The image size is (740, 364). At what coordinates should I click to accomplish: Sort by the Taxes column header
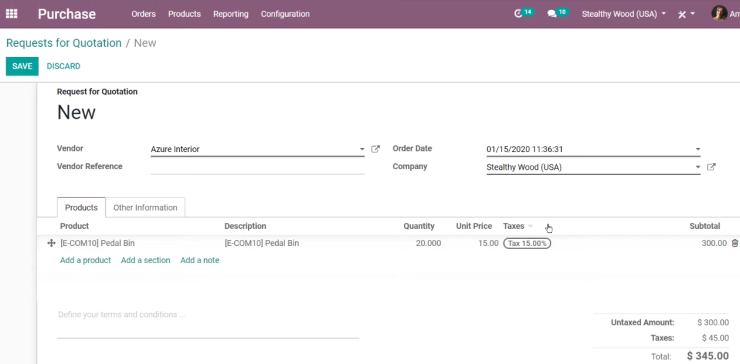click(513, 226)
